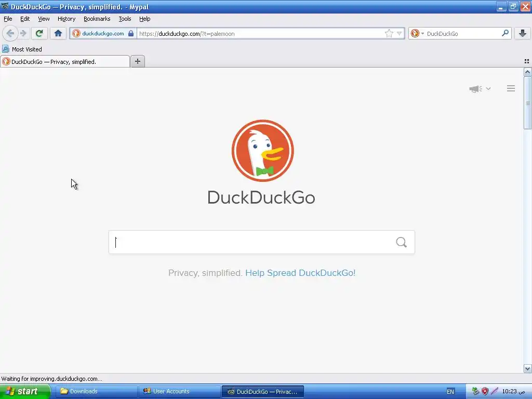Open the search engine selector dropdown

pyautogui.click(x=417, y=33)
